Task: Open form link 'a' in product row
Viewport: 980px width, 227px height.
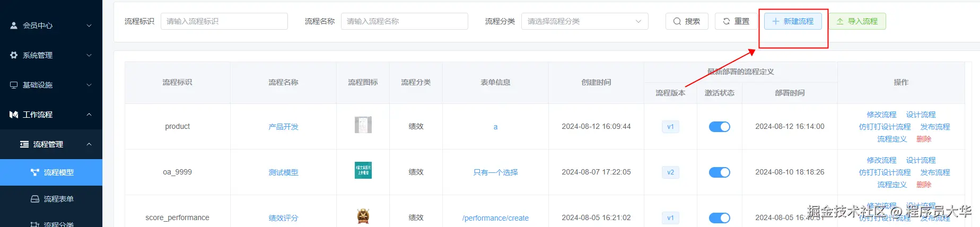Action: (x=496, y=127)
